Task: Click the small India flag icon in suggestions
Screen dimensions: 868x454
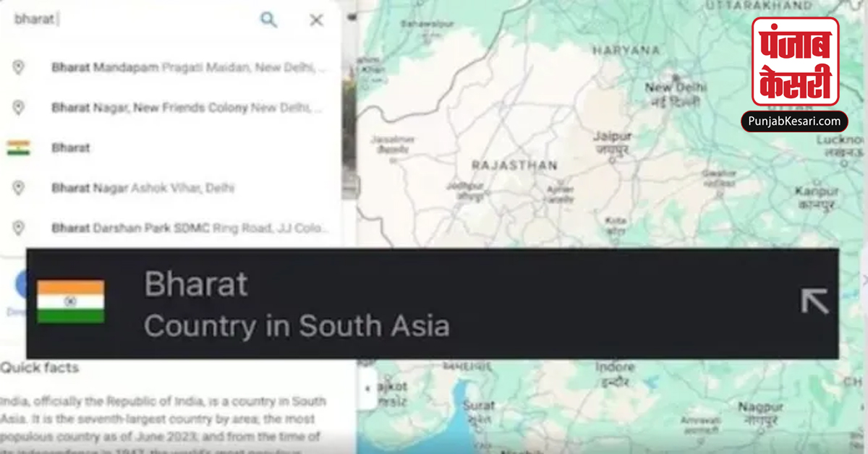Action: 18,147
